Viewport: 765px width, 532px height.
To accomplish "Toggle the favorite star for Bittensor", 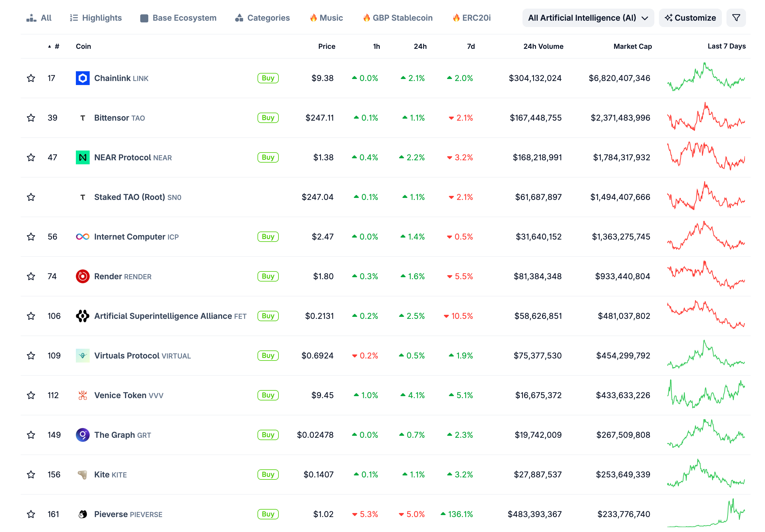I will [x=31, y=118].
